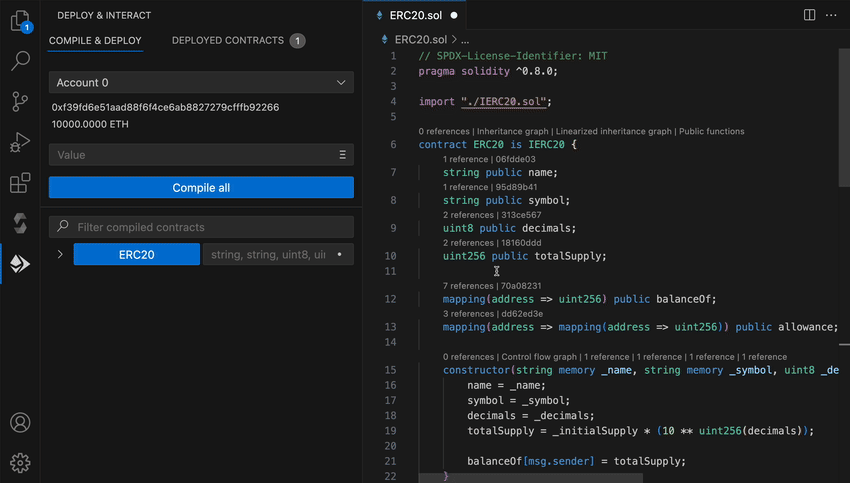Click the Accounts icon in activity bar

pyautogui.click(x=20, y=422)
